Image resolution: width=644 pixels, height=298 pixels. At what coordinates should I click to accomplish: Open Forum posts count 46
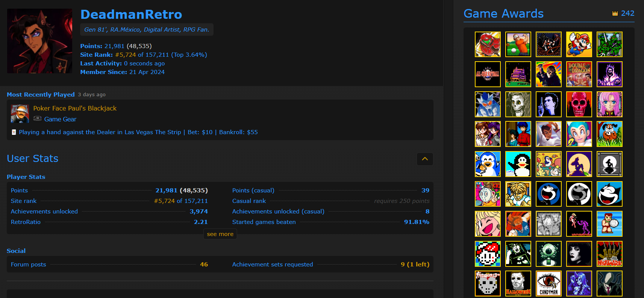[x=204, y=264]
